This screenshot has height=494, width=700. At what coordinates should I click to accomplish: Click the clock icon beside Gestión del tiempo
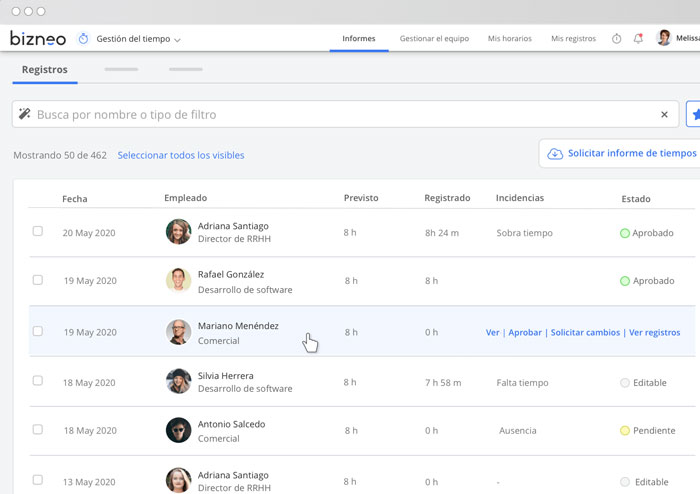(83, 39)
